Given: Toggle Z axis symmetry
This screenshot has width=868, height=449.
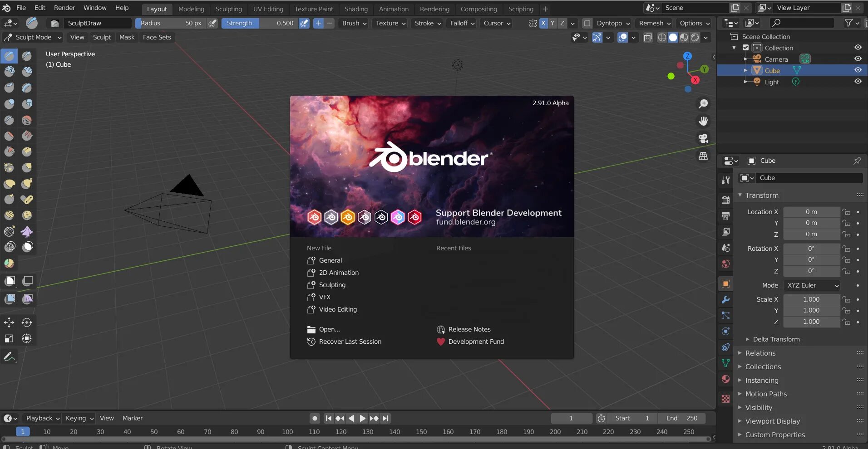Looking at the screenshot, I should pos(562,23).
